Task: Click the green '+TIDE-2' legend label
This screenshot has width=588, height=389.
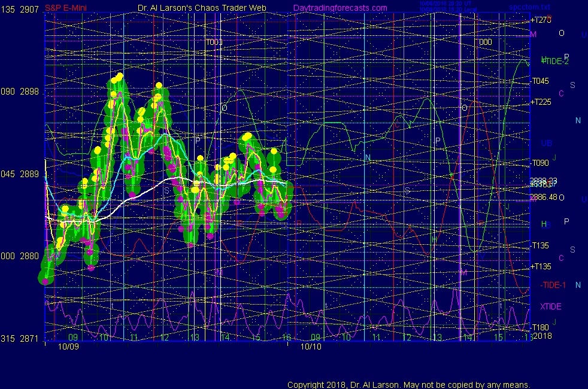Action: (x=556, y=61)
